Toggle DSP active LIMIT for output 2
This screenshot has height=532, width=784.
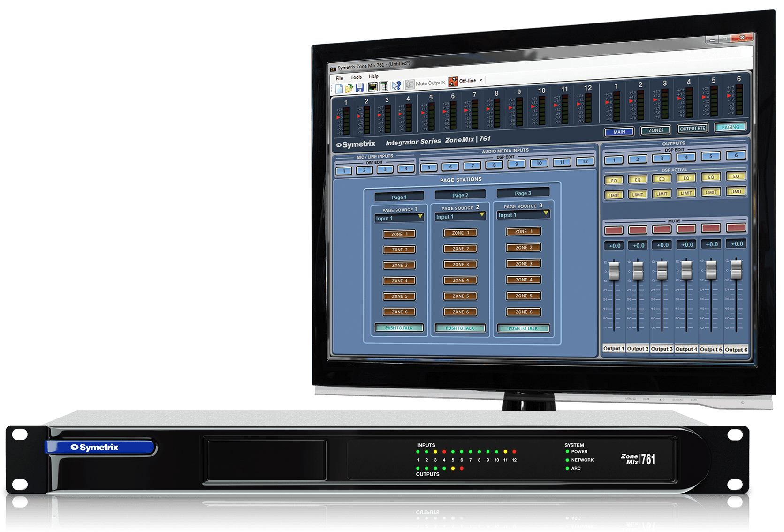(638, 194)
